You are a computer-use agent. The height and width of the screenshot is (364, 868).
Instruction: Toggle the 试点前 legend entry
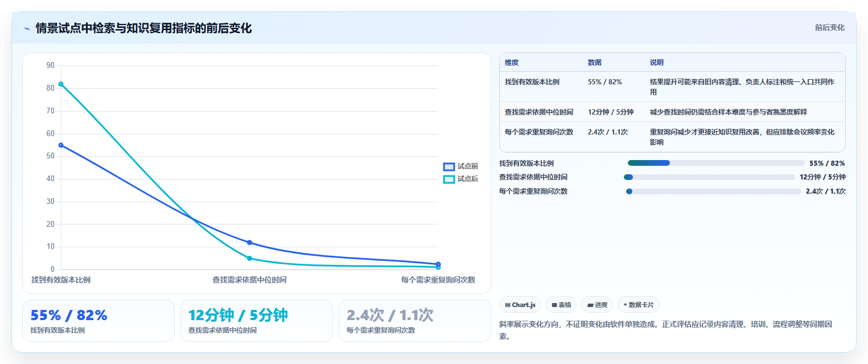pos(460,166)
